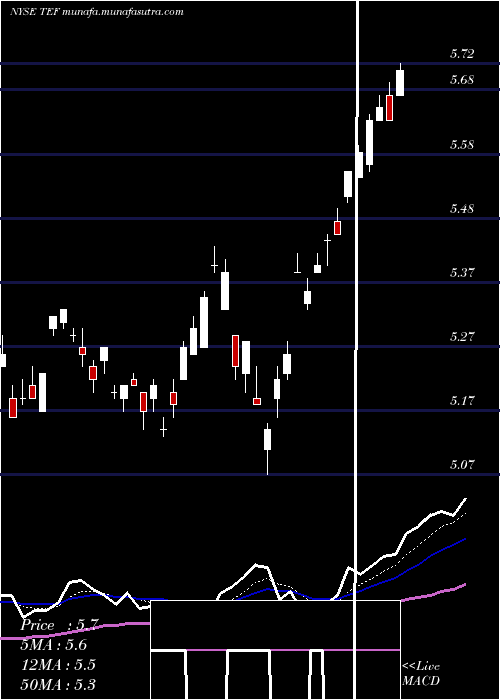Click the 12MA : 5.5 legend entry
The image size is (500, 700).
click(58, 665)
